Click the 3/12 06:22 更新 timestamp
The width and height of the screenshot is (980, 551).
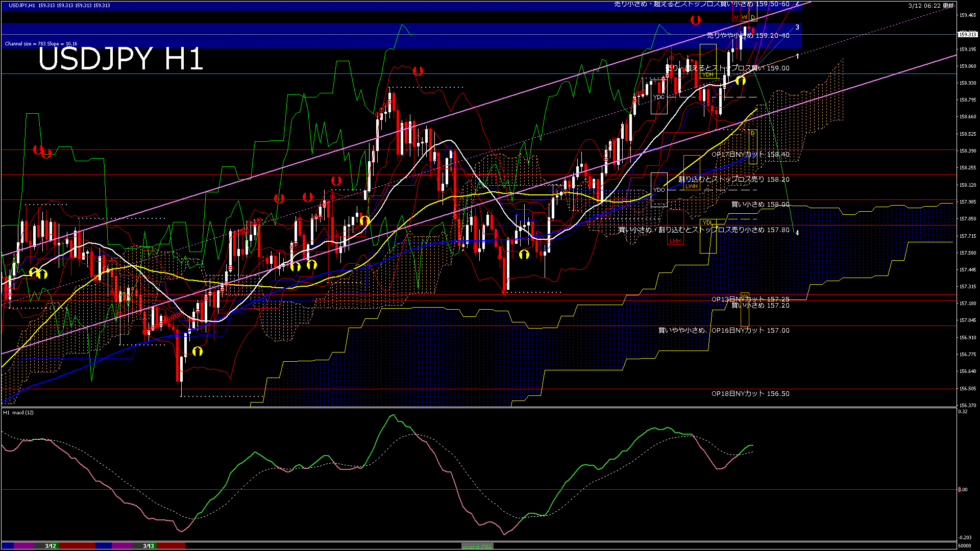pos(930,6)
